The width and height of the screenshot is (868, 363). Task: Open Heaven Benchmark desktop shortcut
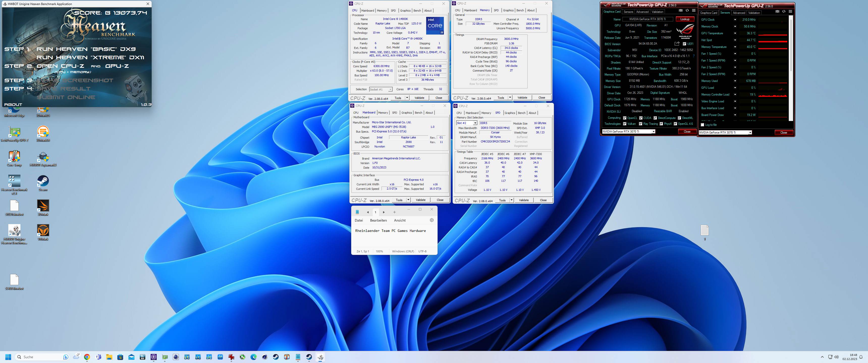(14, 185)
